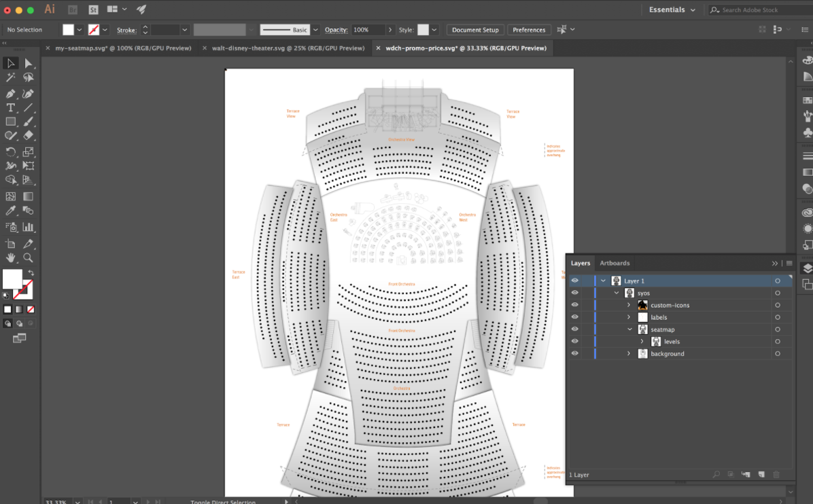This screenshot has width=813, height=504.
Task: Click the Opacity label link
Action: pyautogui.click(x=336, y=30)
